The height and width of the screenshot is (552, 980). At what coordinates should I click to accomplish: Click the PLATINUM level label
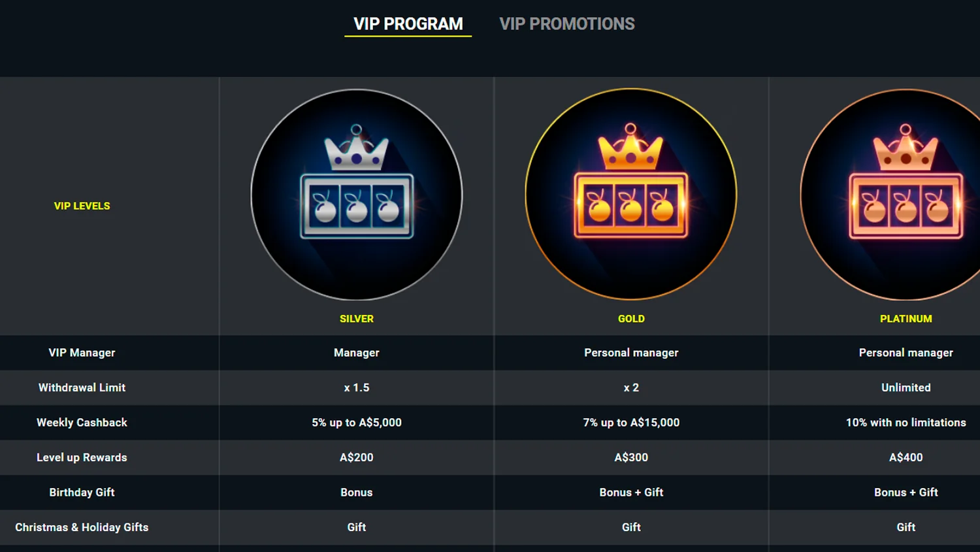point(906,319)
